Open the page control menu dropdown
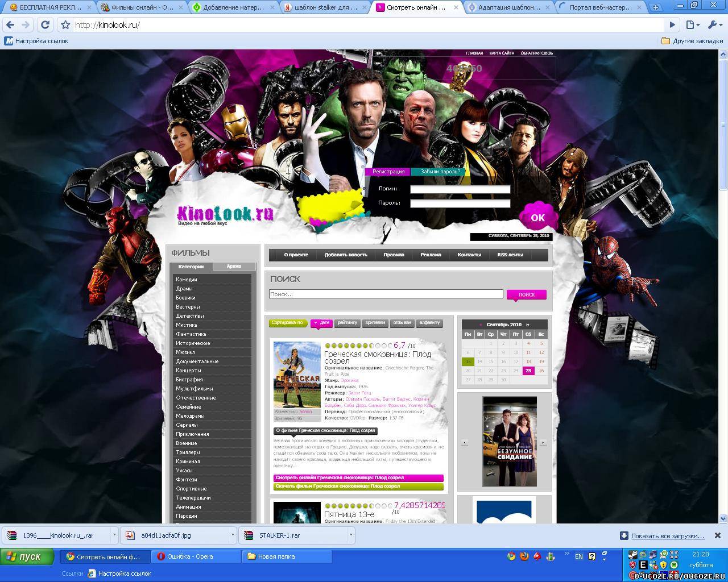This screenshot has height=582, width=728. coord(692,25)
